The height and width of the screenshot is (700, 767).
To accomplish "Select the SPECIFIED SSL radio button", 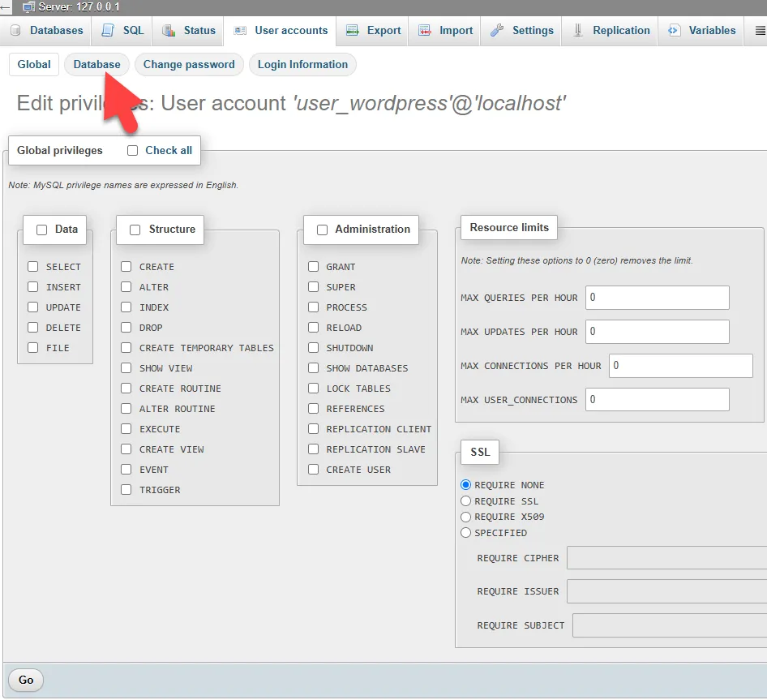I will coord(465,533).
